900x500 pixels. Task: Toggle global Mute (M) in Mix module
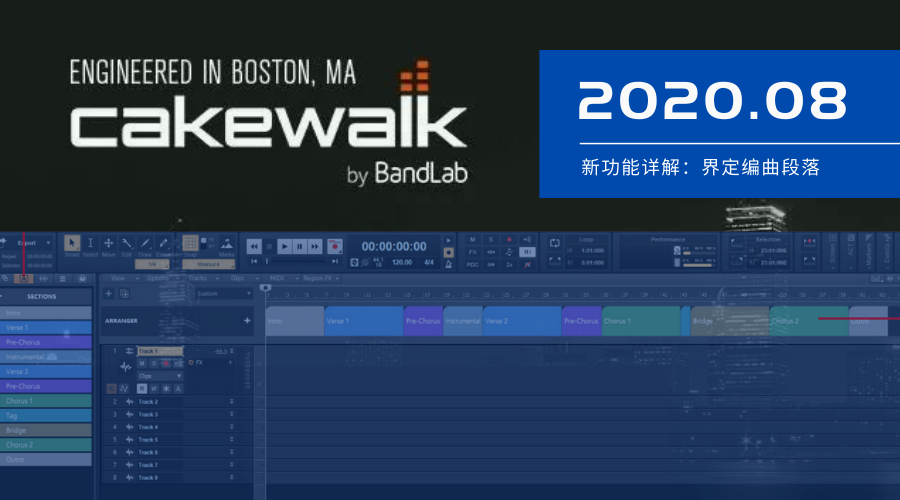(472, 240)
